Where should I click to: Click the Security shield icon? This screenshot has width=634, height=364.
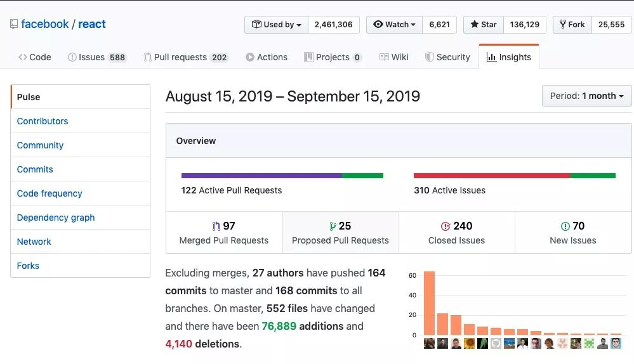(x=429, y=57)
